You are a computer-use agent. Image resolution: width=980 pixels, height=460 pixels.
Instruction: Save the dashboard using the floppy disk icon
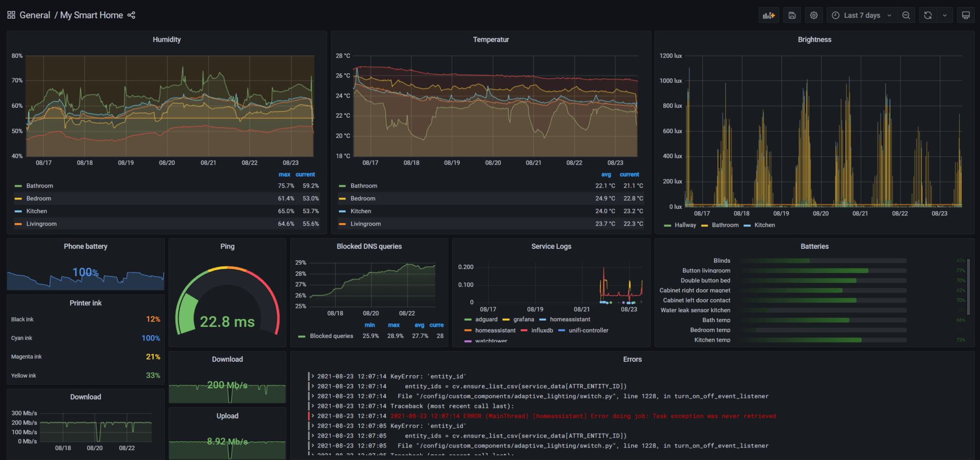[x=791, y=15]
